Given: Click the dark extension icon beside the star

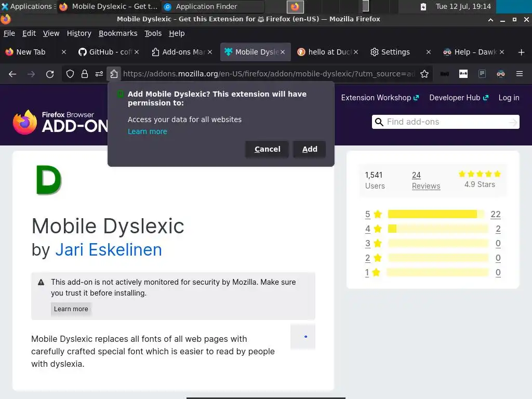Looking at the screenshot, I should (x=445, y=74).
